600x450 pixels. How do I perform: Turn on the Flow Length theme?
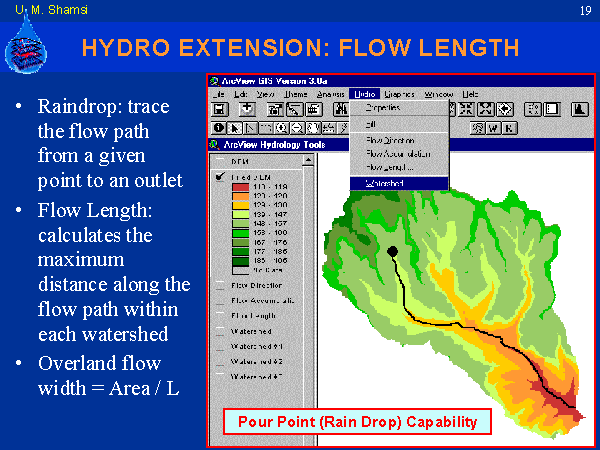tap(220, 314)
